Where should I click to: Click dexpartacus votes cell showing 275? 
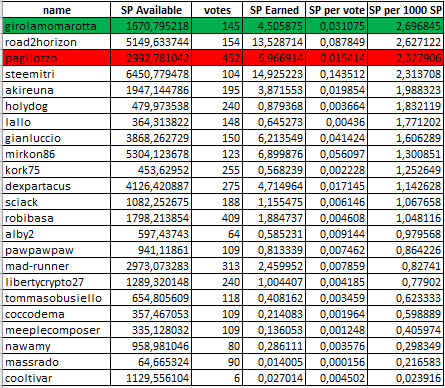[x=217, y=186]
